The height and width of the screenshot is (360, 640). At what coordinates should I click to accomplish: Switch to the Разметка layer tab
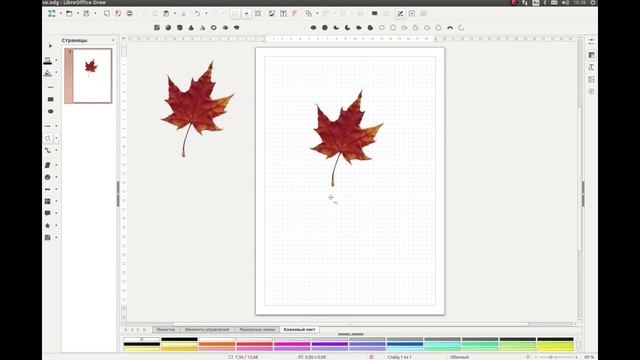(166, 329)
